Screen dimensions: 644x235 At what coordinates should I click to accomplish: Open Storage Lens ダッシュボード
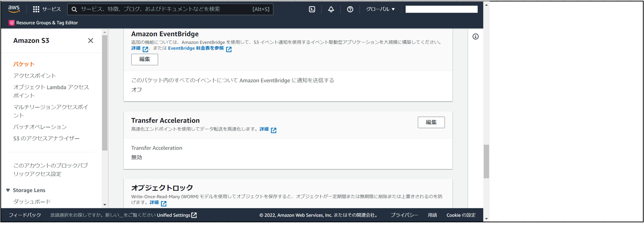(x=32, y=202)
